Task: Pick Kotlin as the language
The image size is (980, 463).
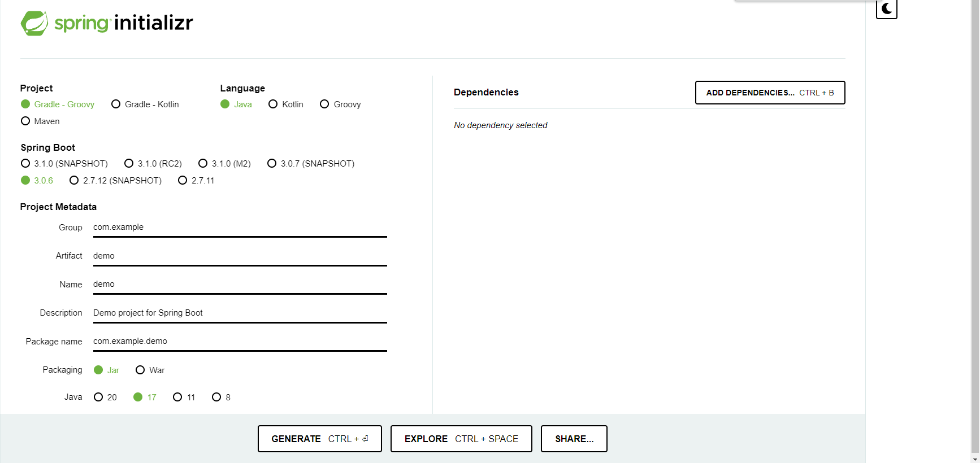Action: tap(286, 104)
